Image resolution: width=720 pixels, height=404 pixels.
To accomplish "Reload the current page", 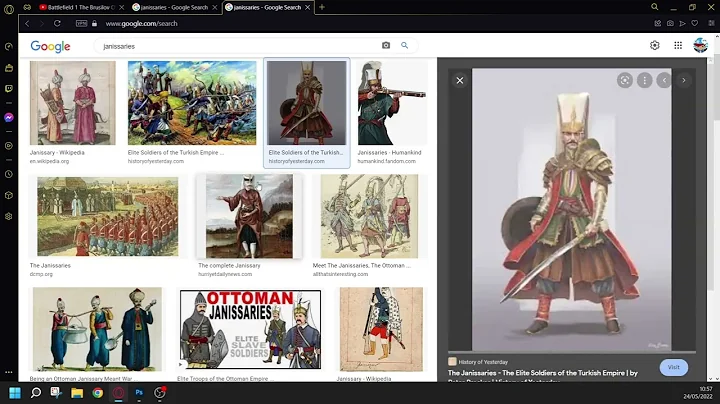I will [57, 23].
